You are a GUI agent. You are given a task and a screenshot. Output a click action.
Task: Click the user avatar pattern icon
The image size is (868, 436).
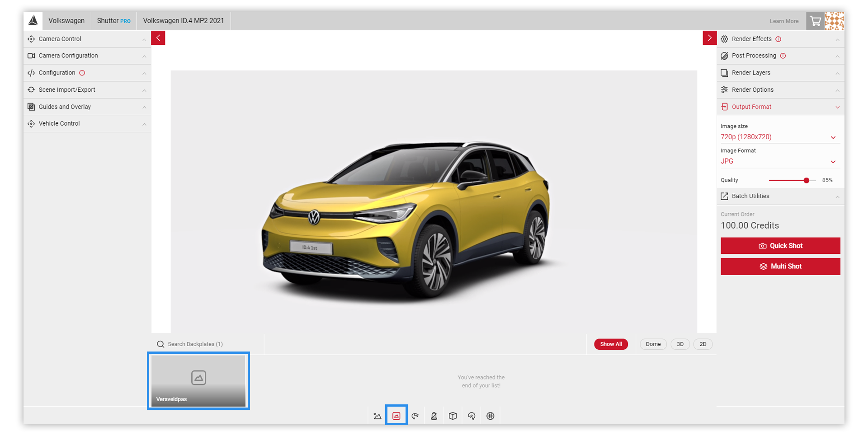(835, 21)
